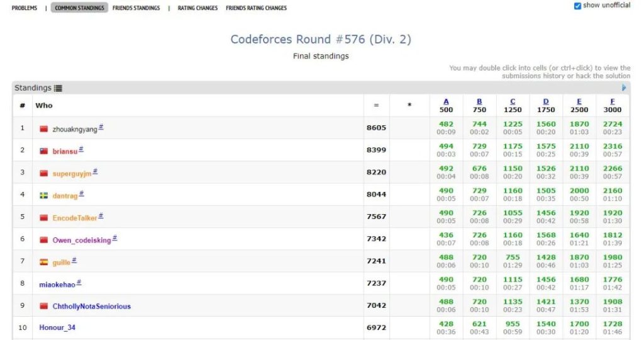This screenshot has width=644, height=340.
Task: Toggle the show unofficial checkbox
Action: pos(577,6)
